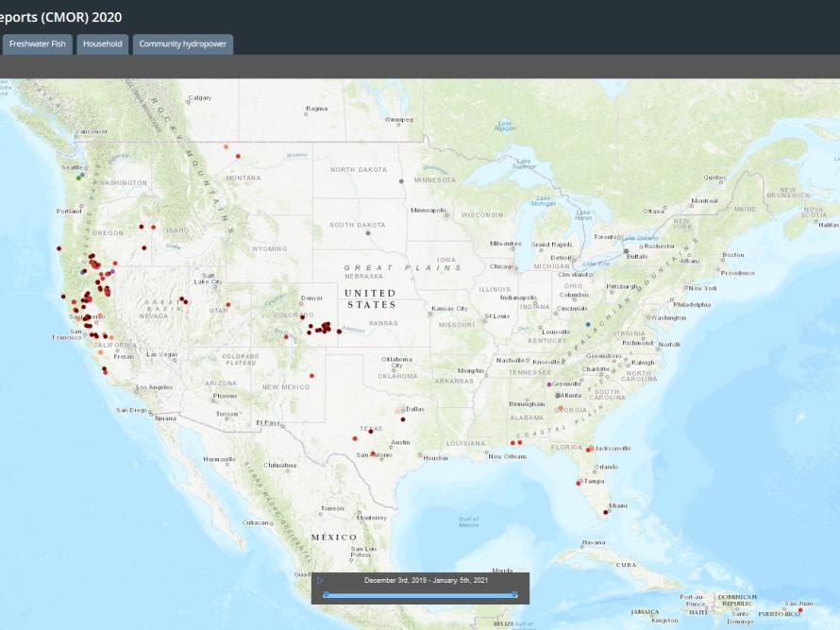Select the gray marker in North Dakota
The image size is (840, 630).
pyautogui.click(x=401, y=180)
